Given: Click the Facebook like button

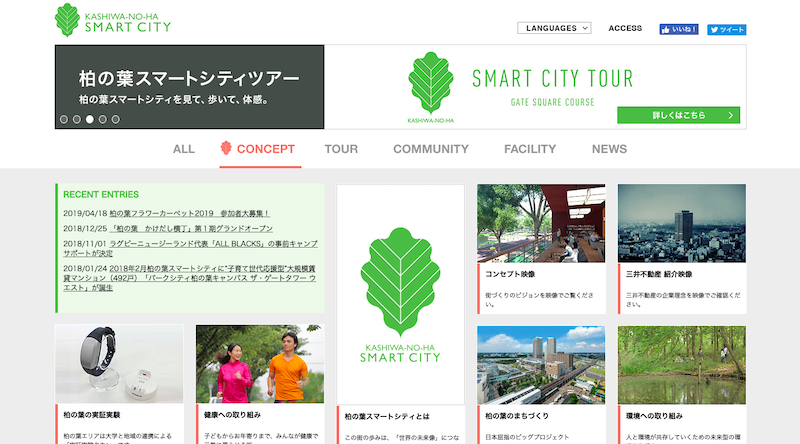Looking at the screenshot, I should (x=679, y=29).
